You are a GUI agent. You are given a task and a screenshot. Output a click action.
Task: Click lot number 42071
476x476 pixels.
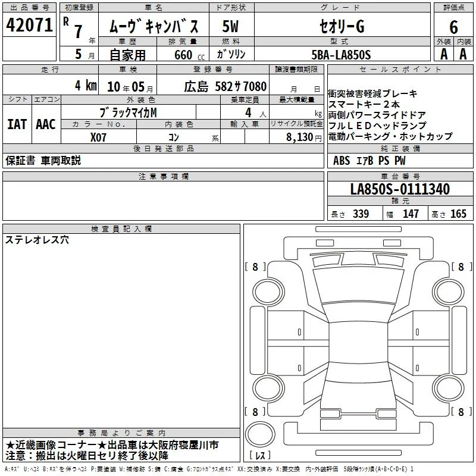pos(29,24)
